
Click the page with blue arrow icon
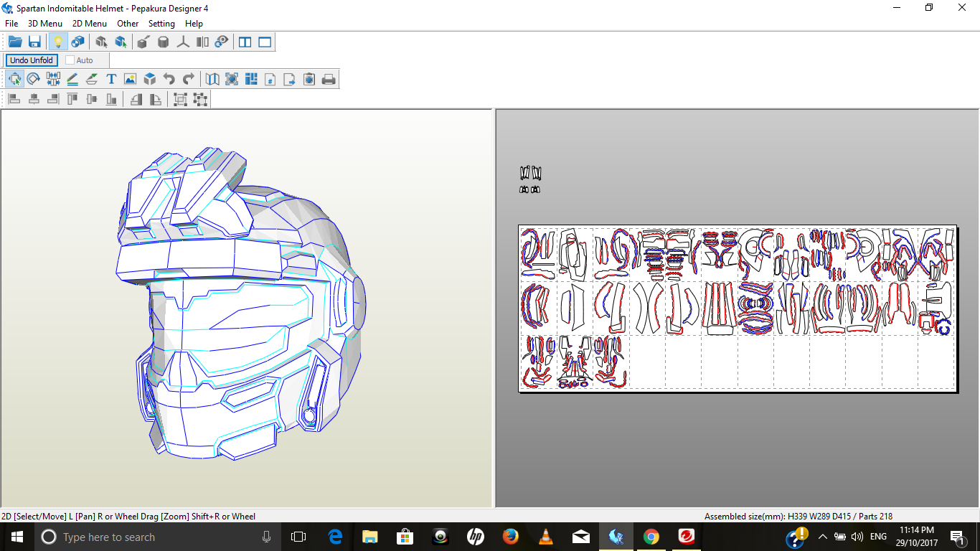(x=290, y=79)
